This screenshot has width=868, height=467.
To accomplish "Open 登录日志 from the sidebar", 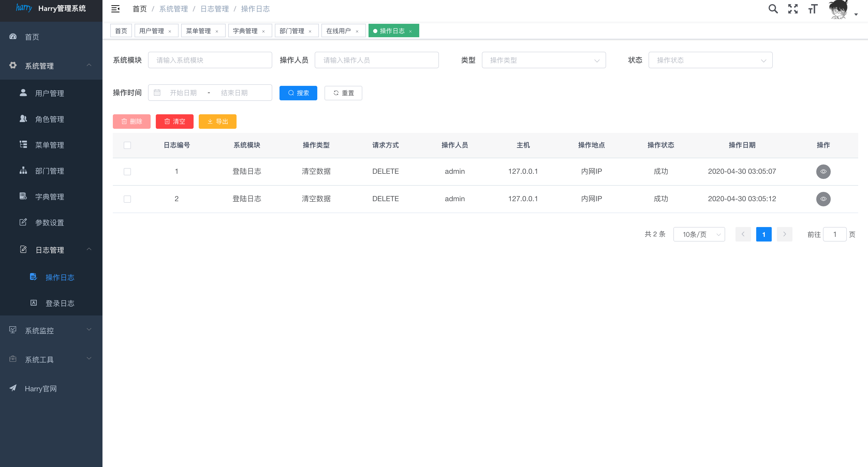I will (60, 303).
